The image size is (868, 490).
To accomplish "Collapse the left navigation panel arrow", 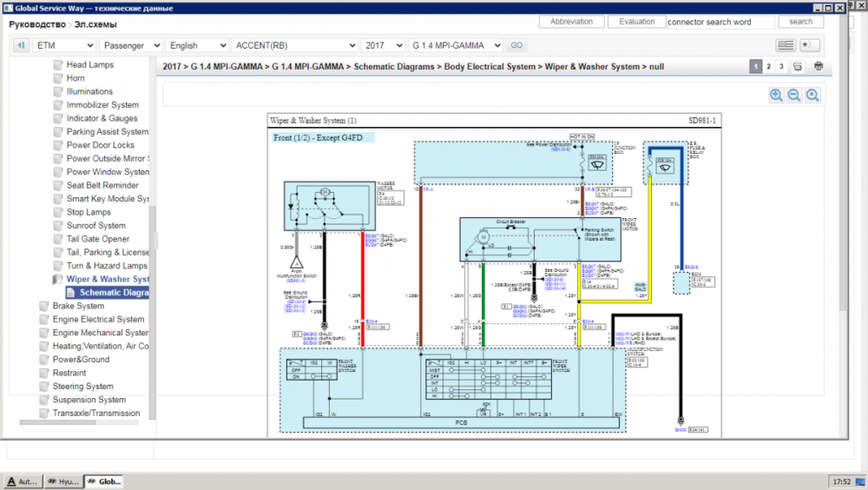I will 157,241.
